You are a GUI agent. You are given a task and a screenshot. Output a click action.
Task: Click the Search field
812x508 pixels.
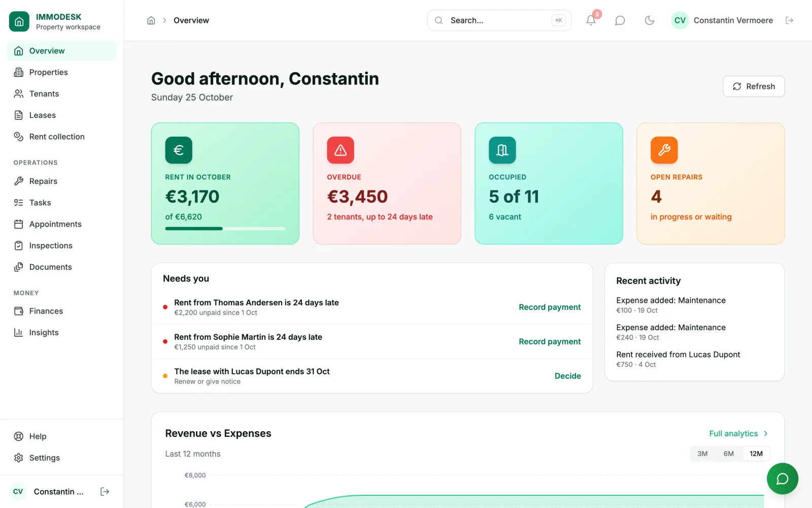point(499,20)
